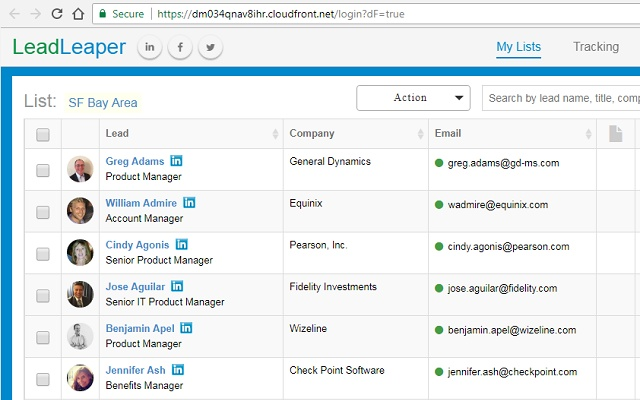
Task: Click green status dot for cindy.agonis email
Action: (439, 247)
